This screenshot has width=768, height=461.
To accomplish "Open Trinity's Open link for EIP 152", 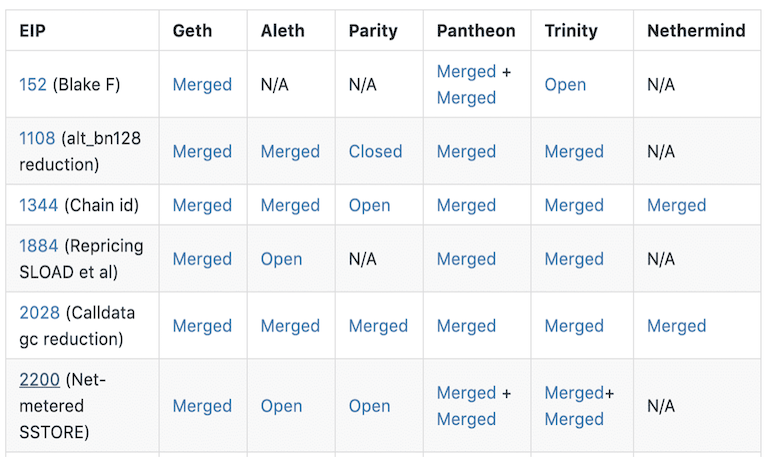I will click(565, 85).
